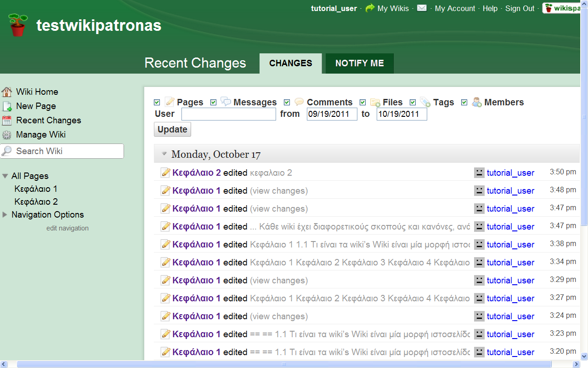Uncheck the Files filter checkbox
Viewport: 588px width, 368px height.
(362, 102)
